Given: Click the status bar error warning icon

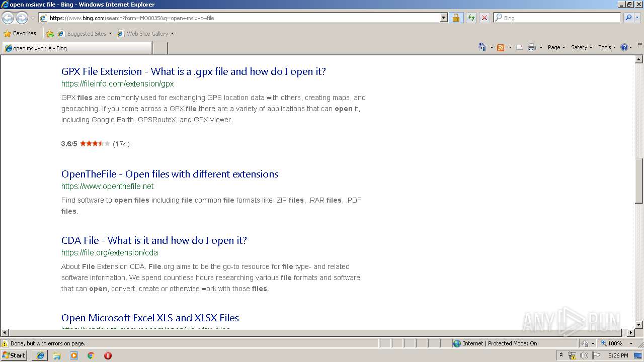Looking at the screenshot, I should [x=5, y=344].
